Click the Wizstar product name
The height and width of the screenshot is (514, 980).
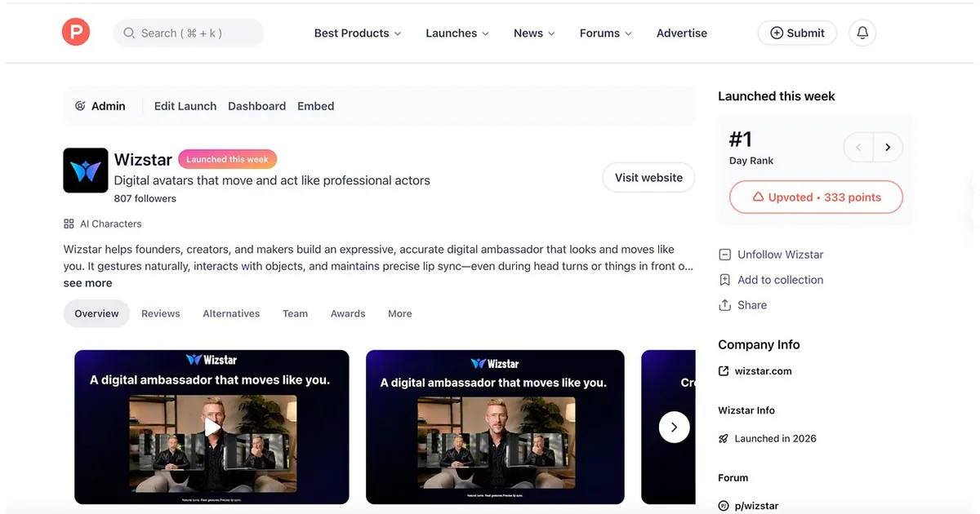(143, 159)
